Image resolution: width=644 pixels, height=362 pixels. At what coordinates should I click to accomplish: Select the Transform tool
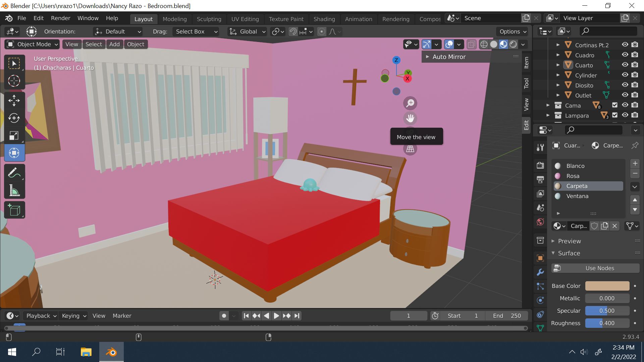(x=14, y=153)
